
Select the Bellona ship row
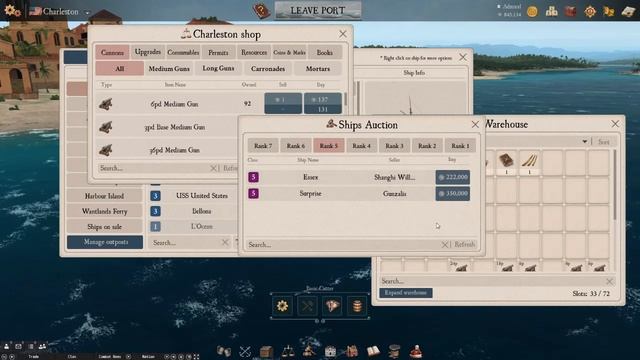(193, 211)
